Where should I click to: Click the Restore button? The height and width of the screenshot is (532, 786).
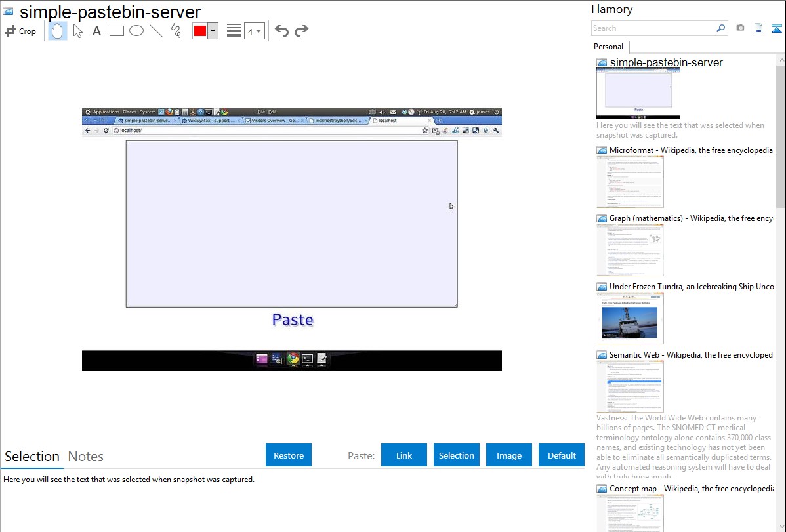(289, 455)
